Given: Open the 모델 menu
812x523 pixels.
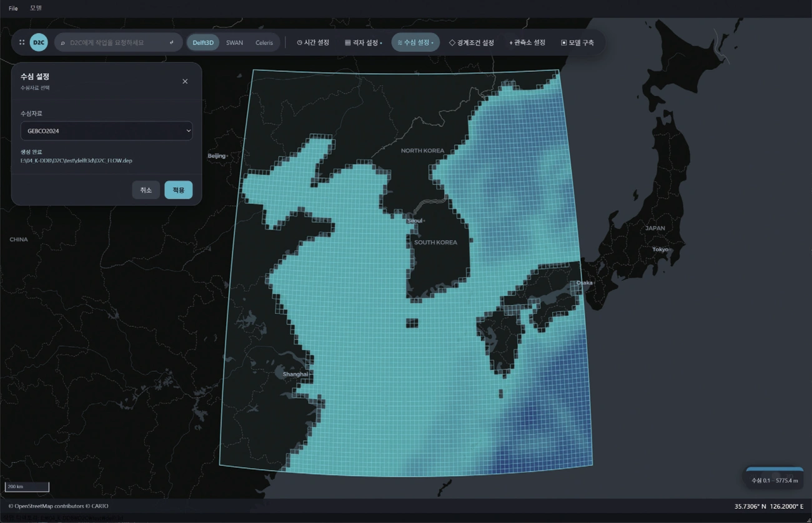Looking at the screenshot, I should click(36, 8).
